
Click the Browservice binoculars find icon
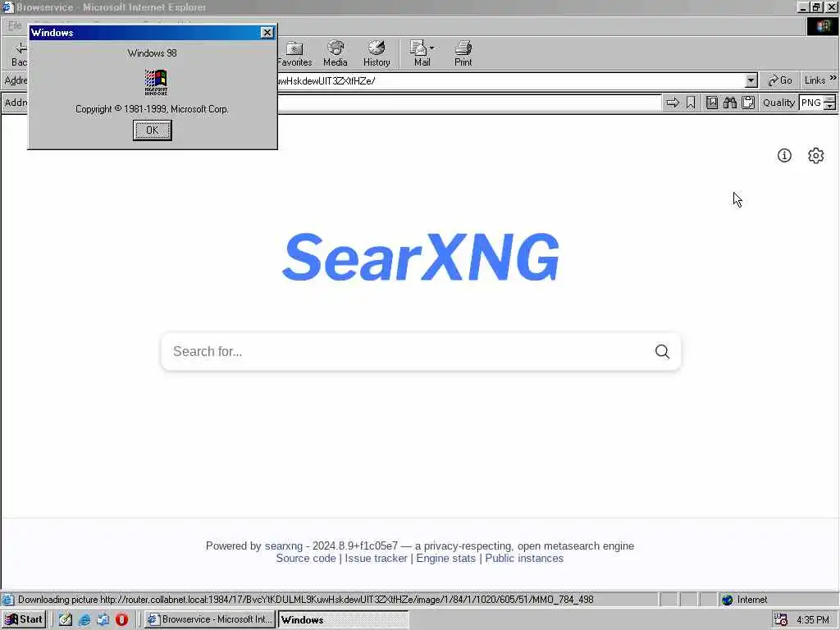tap(729, 103)
